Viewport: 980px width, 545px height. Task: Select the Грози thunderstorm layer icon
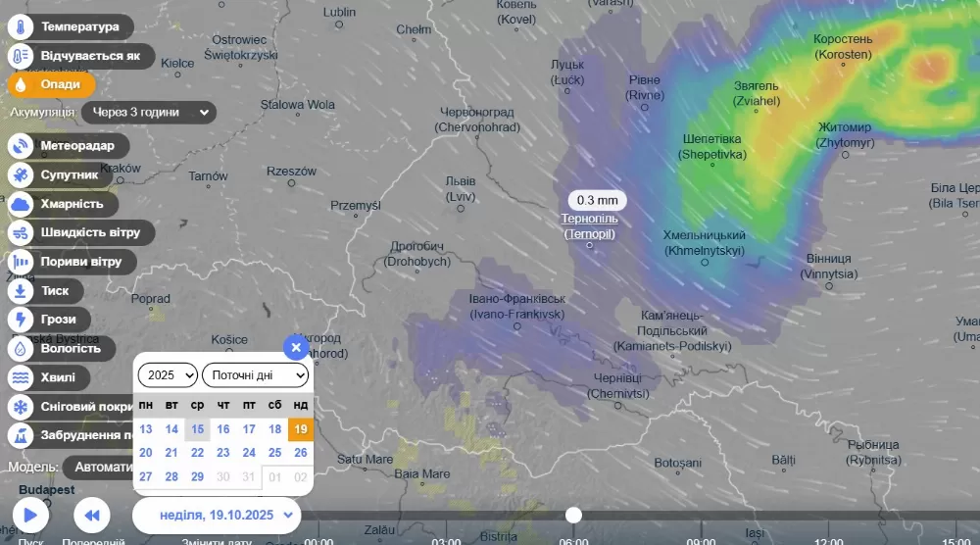click(21, 320)
